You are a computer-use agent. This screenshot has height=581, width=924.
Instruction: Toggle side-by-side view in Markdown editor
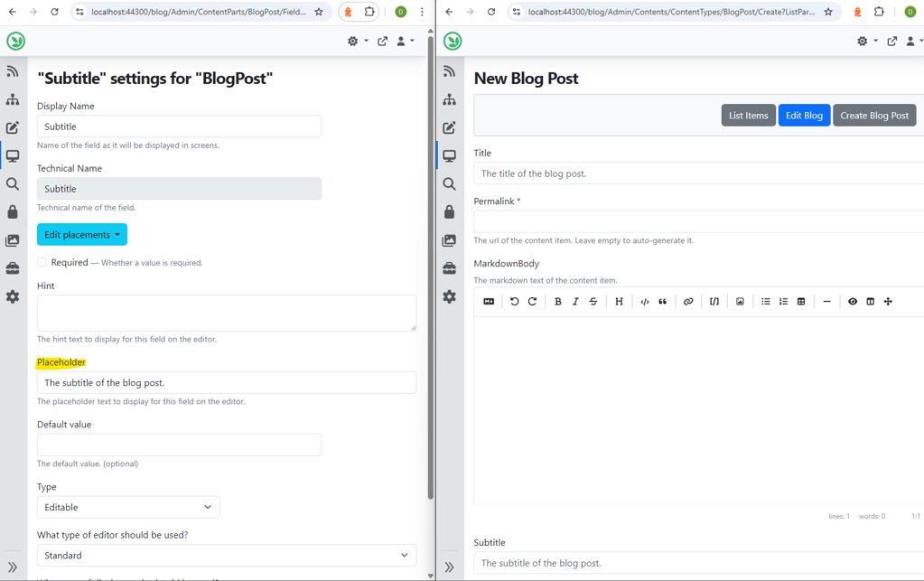click(x=871, y=302)
